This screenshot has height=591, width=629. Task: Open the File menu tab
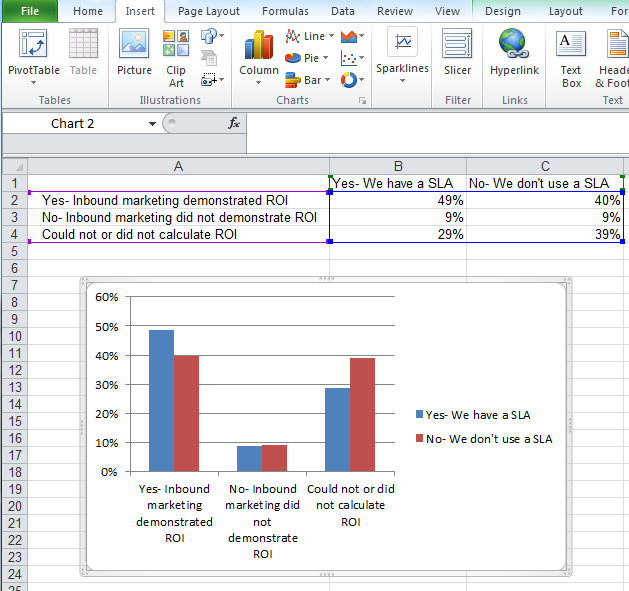tap(30, 11)
